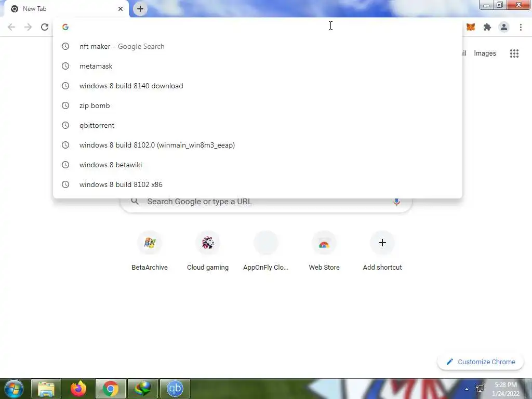Click the network tray icon

[480, 389]
